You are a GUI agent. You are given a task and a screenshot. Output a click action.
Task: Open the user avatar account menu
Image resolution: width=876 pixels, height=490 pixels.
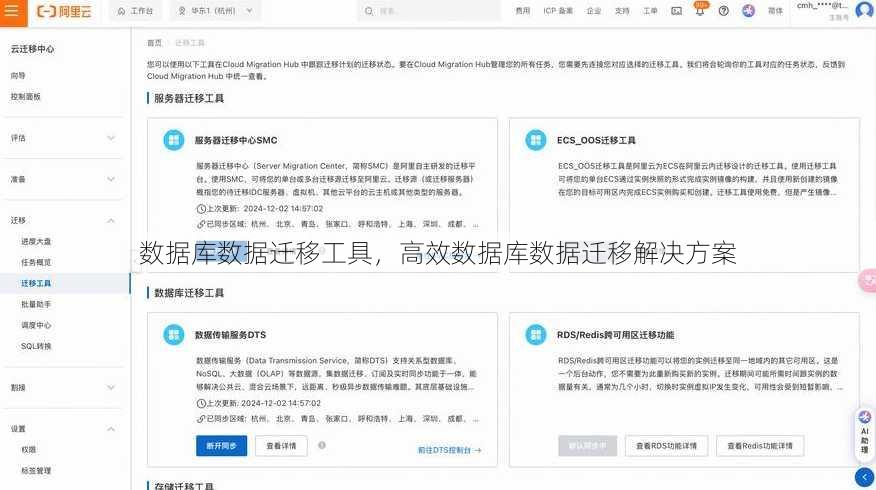click(x=864, y=10)
